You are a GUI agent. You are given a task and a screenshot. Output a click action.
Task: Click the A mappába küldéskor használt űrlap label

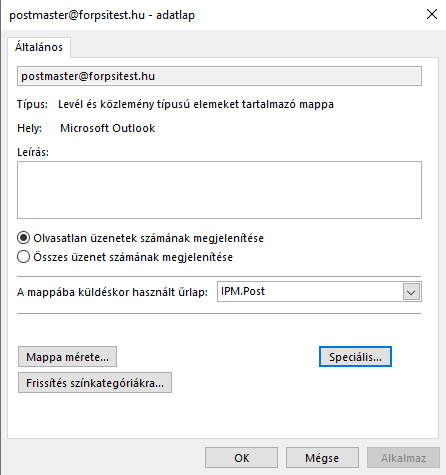tap(112, 292)
